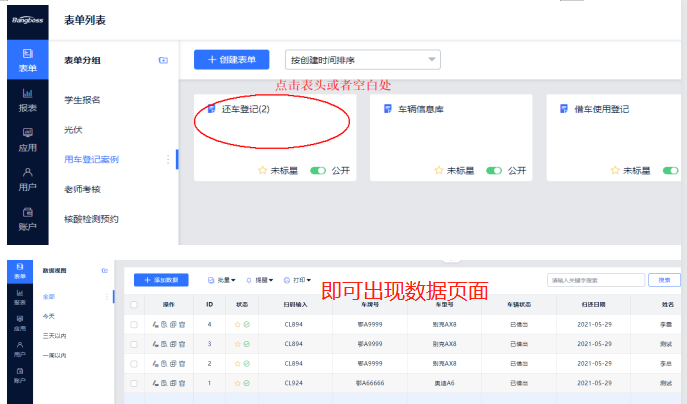Open 用户 users in the upper sidebar
This screenshot has width=687, height=404.
click(x=27, y=178)
